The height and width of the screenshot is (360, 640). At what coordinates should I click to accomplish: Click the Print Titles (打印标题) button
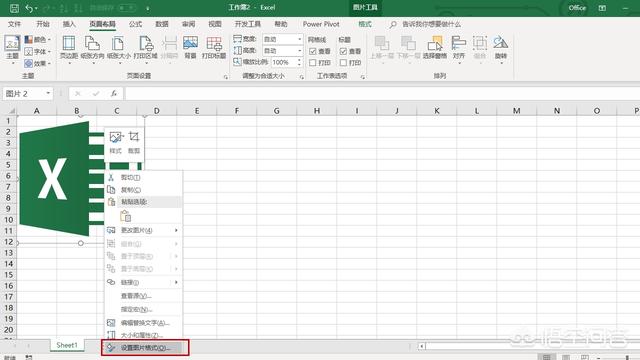(214, 48)
